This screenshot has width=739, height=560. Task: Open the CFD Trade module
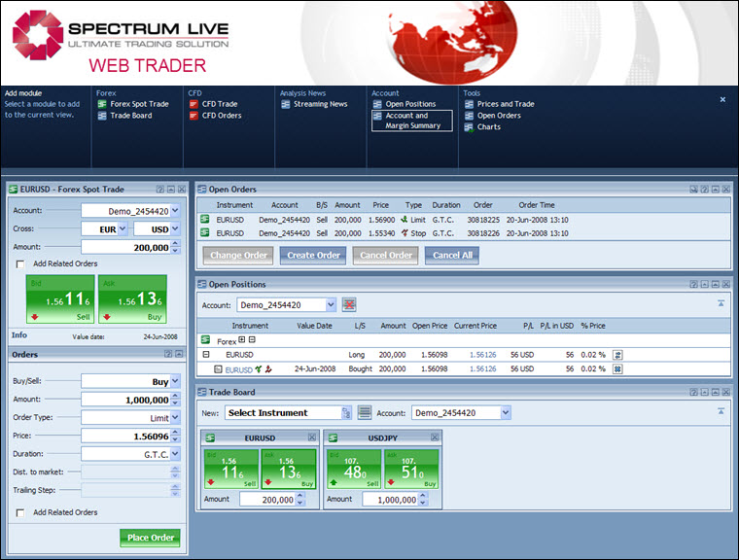[x=214, y=104]
